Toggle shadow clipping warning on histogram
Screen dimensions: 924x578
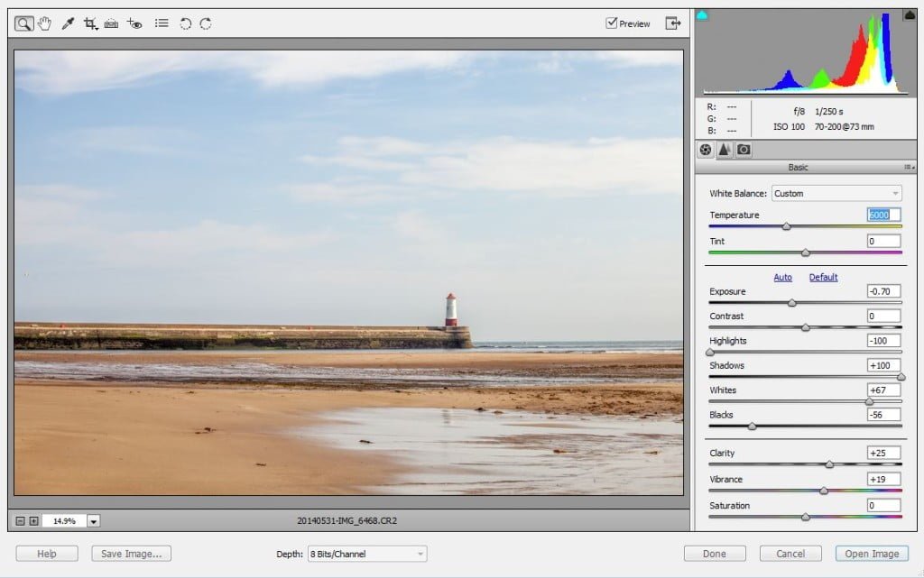point(702,15)
